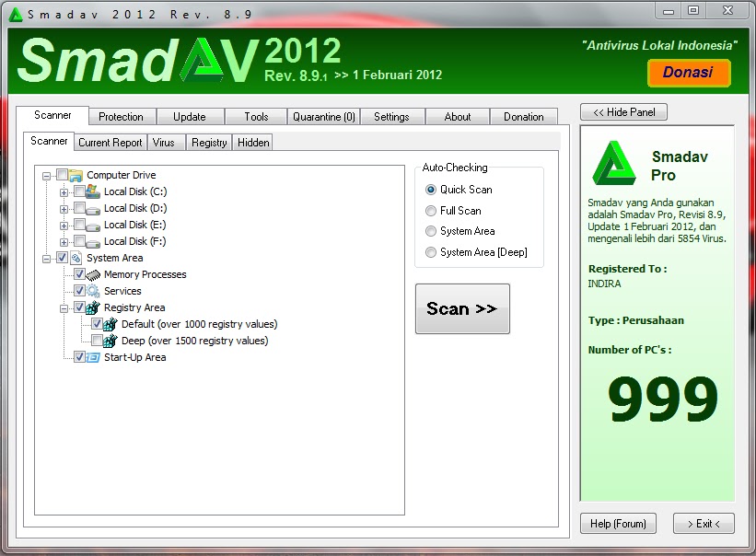The image size is (756, 556).
Task: Uncheck the Start-Up Area checkbox
Action: (x=80, y=357)
